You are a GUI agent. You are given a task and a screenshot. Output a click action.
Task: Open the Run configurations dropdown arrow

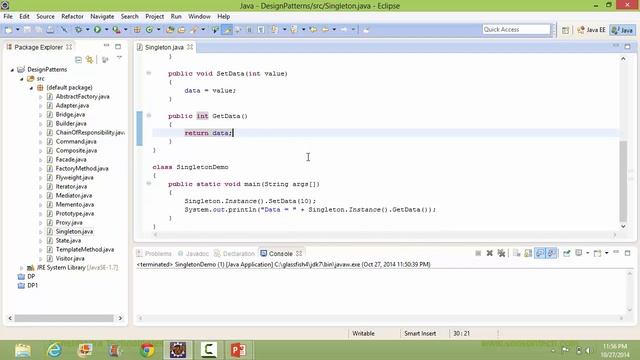pos(106,30)
